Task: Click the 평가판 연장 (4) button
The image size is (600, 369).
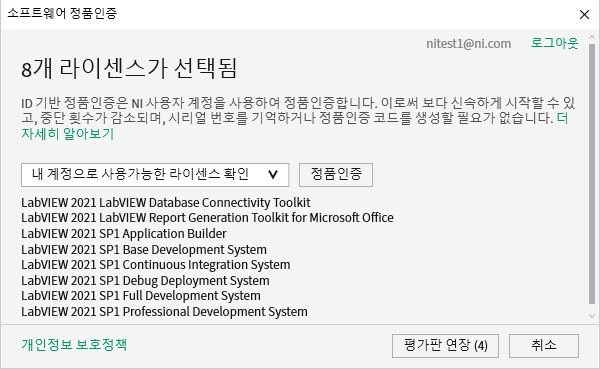Action: (445, 346)
